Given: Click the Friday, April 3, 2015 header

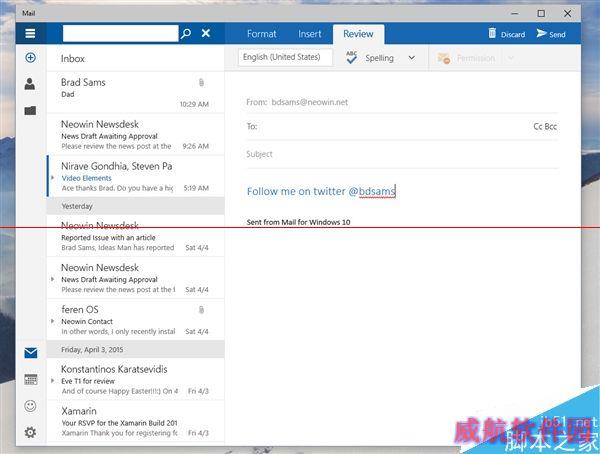Looking at the screenshot, I should pyautogui.click(x=135, y=349).
